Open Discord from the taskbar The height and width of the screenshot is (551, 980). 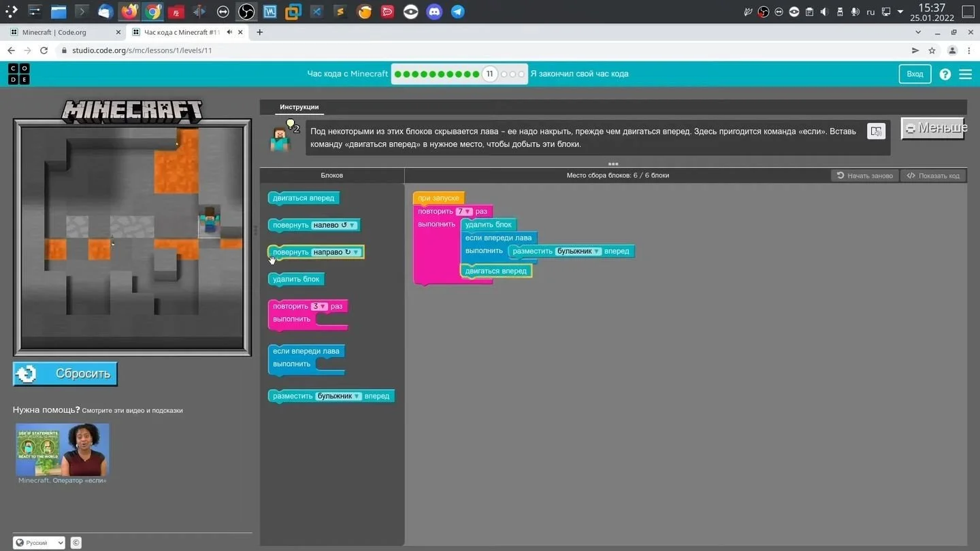[x=434, y=12]
